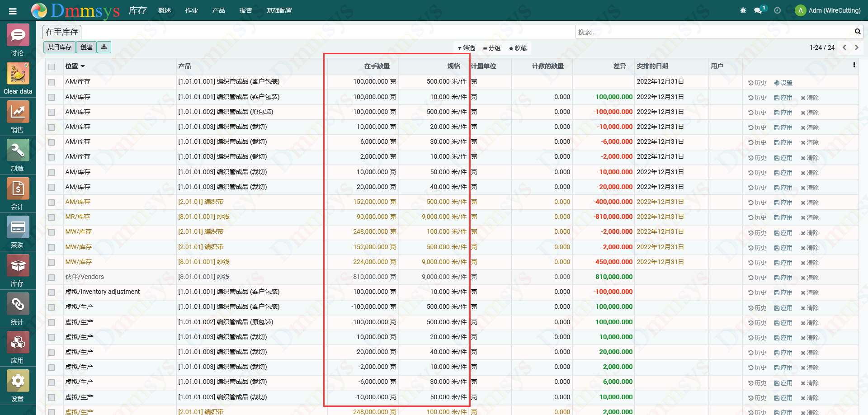Open the 统计 statistics app

(18, 309)
